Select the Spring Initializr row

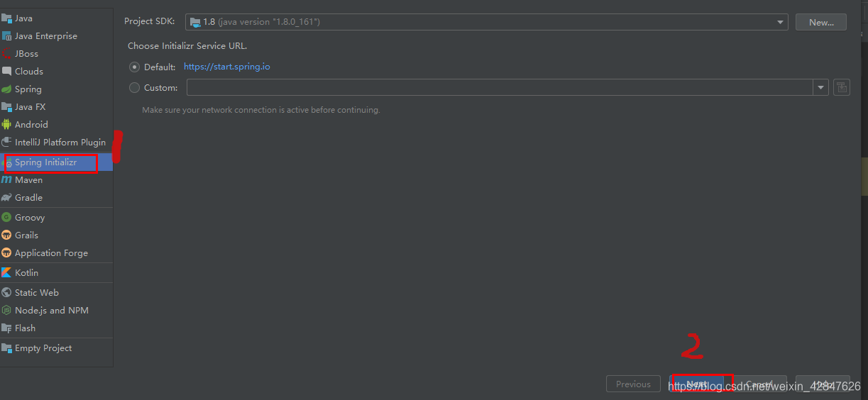point(56,162)
